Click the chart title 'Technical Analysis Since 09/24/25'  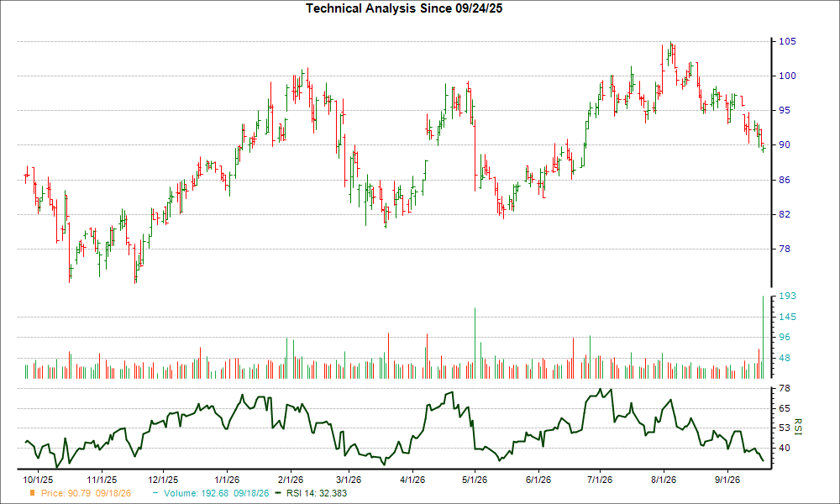[x=404, y=8]
